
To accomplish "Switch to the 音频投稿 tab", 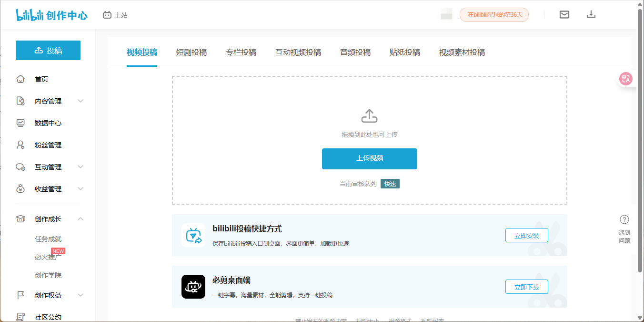I will pyautogui.click(x=355, y=52).
